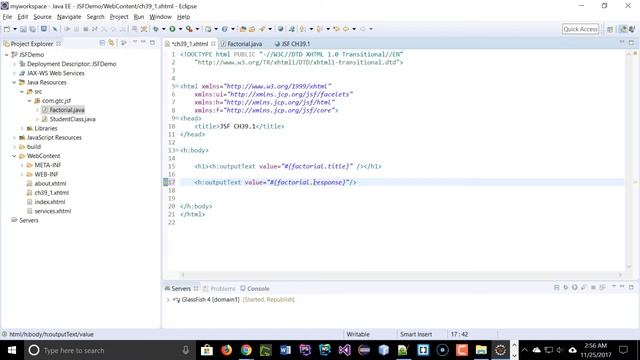Click the Open Web Browser globe icon

(x=280, y=29)
